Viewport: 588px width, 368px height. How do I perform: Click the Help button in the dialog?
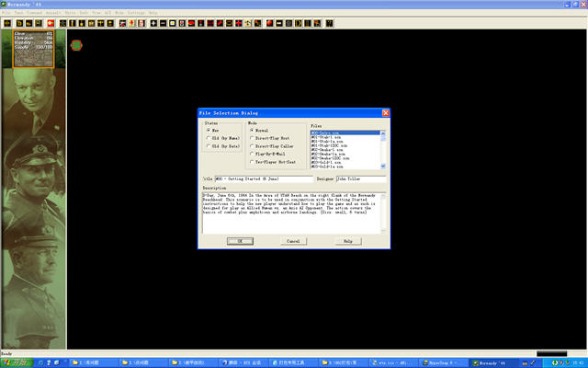coord(348,241)
